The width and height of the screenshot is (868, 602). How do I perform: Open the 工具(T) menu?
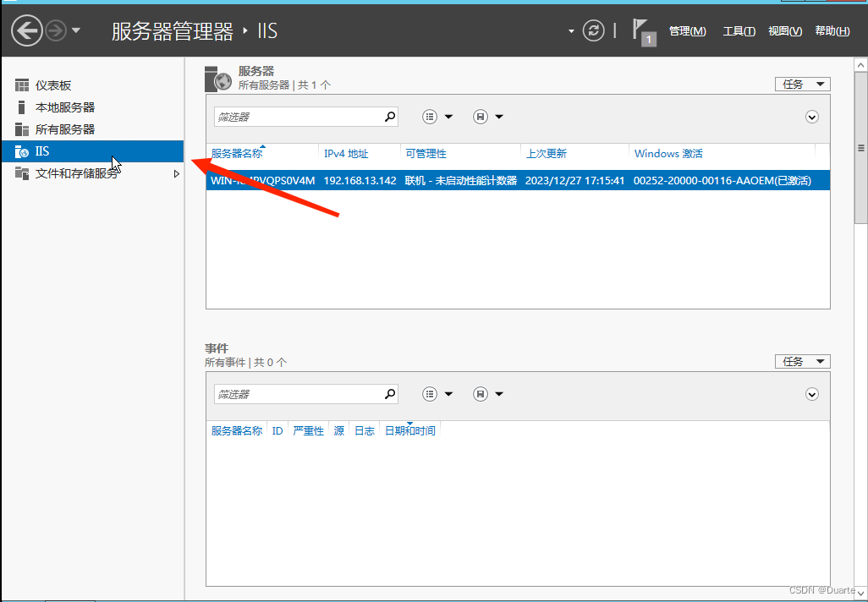(x=739, y=31)
